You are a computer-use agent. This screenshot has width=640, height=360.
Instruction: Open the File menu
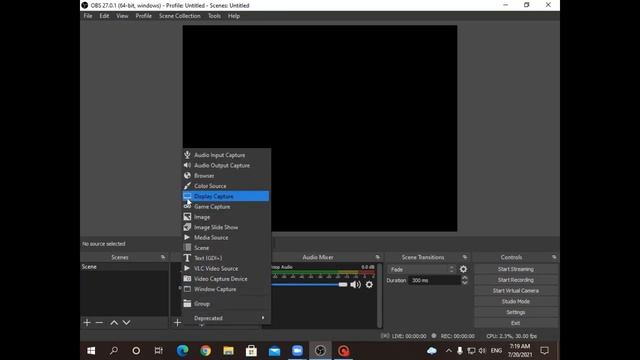[88, 16]
